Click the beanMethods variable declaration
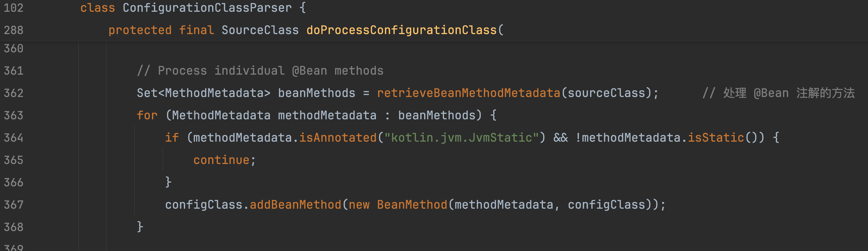The image size is (868, 251). point(317,93)
